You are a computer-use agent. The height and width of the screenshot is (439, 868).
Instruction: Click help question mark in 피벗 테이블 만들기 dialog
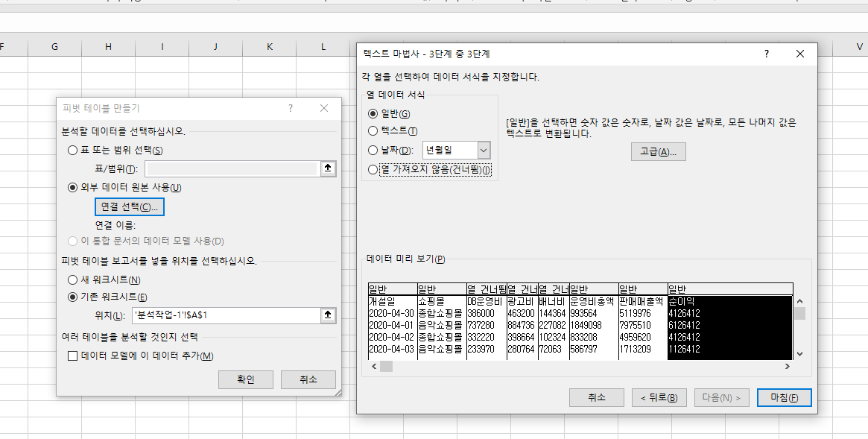tap(291, 108)
